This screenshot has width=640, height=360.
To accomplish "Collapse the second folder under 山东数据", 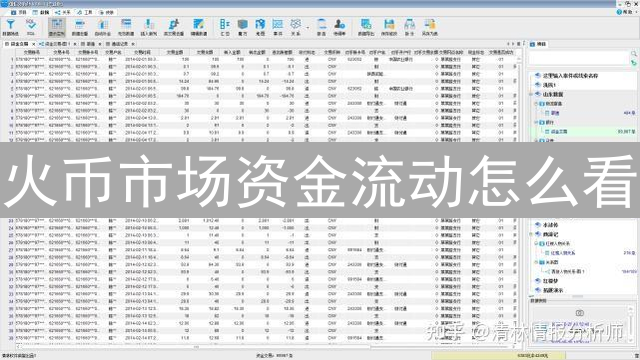I will click(x=536, y=122).
